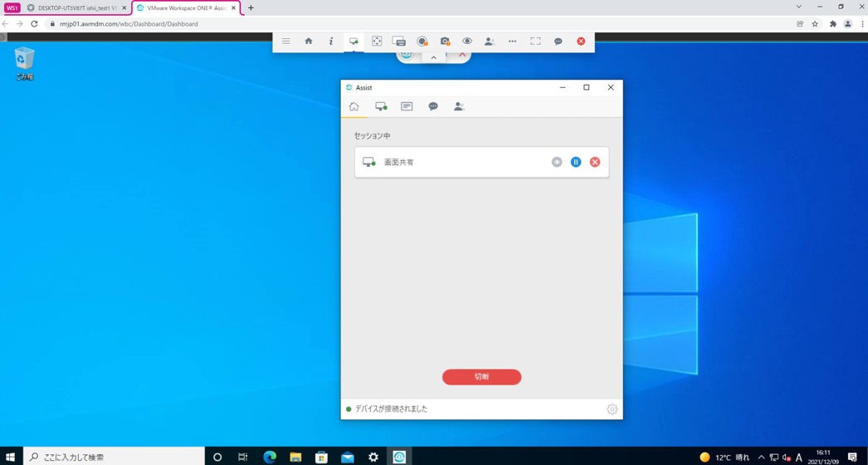Click the red 切断 disconnect button
The image size is (868, 465).
click(x=481, y=377)
